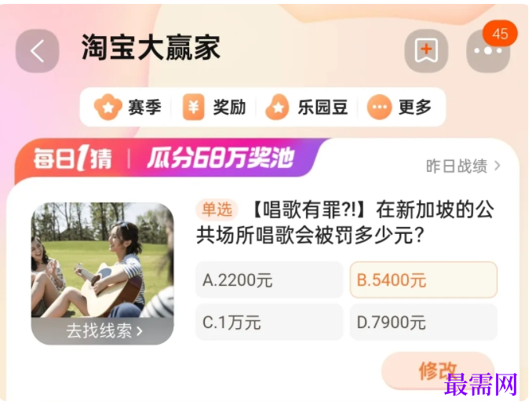Click the 奖励 yen icon
Image resolution: width=532 pixels, height=409 pixels.
coord(193,108)
